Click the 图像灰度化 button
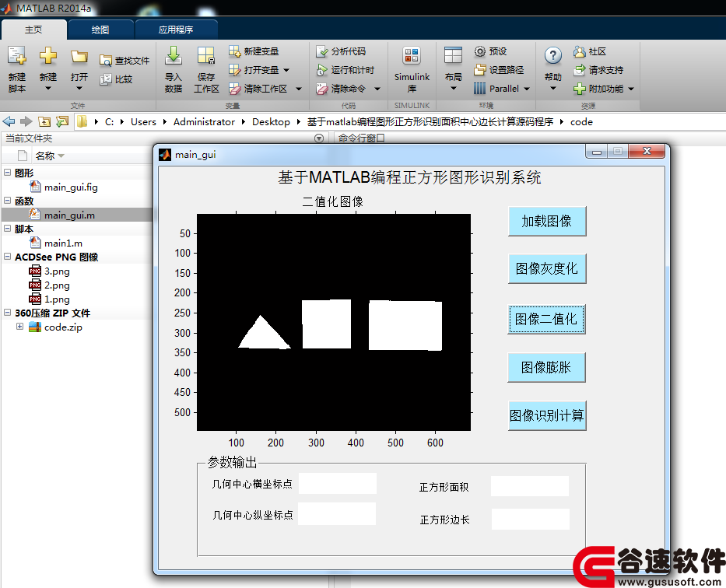 [547, 268]
